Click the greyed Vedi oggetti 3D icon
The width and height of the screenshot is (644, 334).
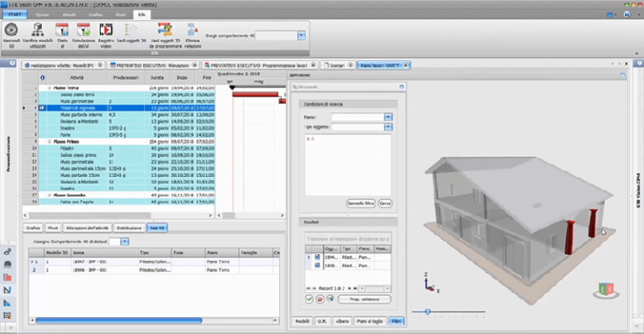coord(131,29)
